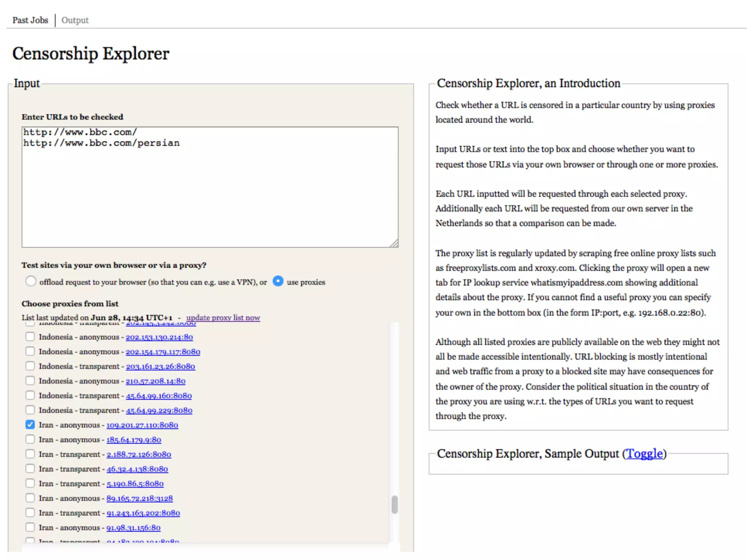Click the proxy list scrollbar thumb

[x=395, y=505]
